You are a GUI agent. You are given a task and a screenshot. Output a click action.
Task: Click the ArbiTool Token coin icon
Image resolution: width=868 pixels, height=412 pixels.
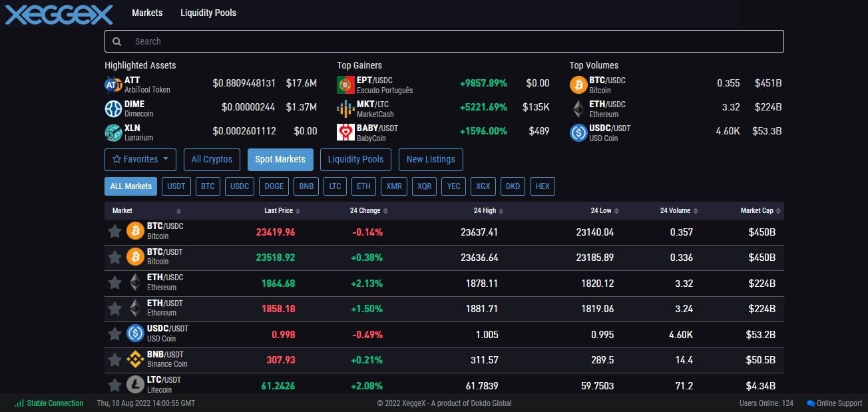pos(114,84)
